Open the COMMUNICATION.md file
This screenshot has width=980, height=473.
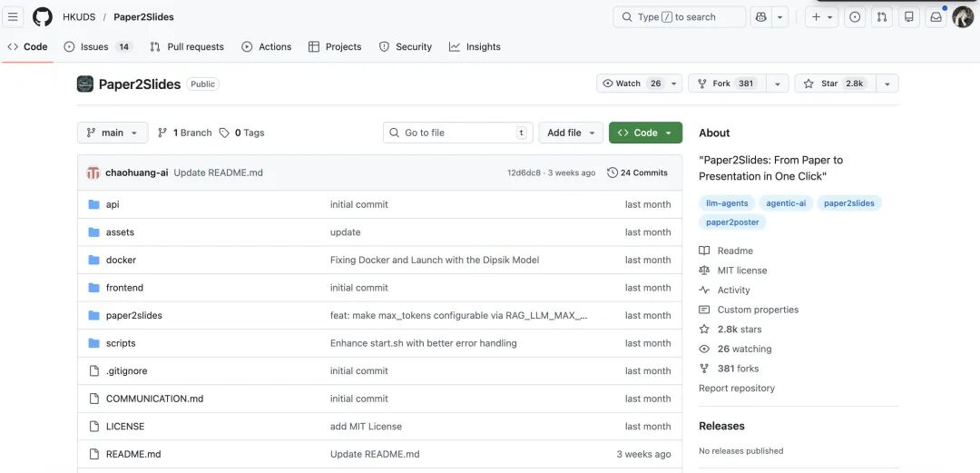pyautogui.click(x=154, y=399)
